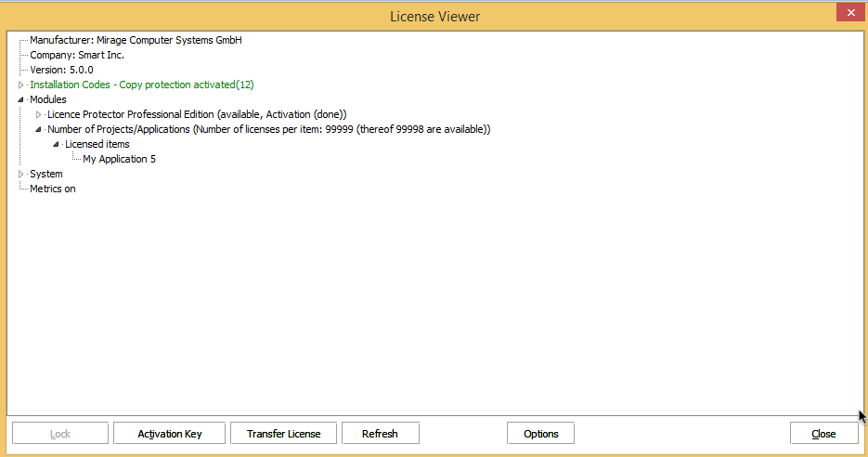Open the Activation Key dialog
The height and width of the screenshot is (457, 868).
pos(169,434)
